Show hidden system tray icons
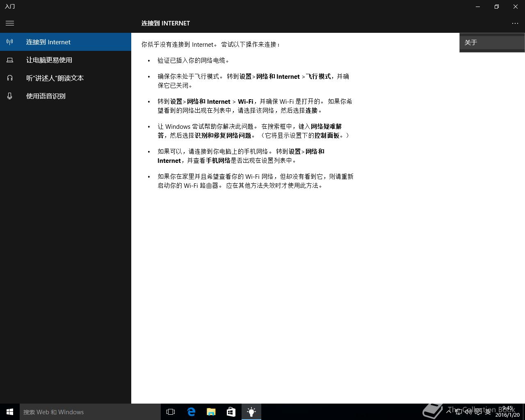525x420 pixels. point(449,412)
